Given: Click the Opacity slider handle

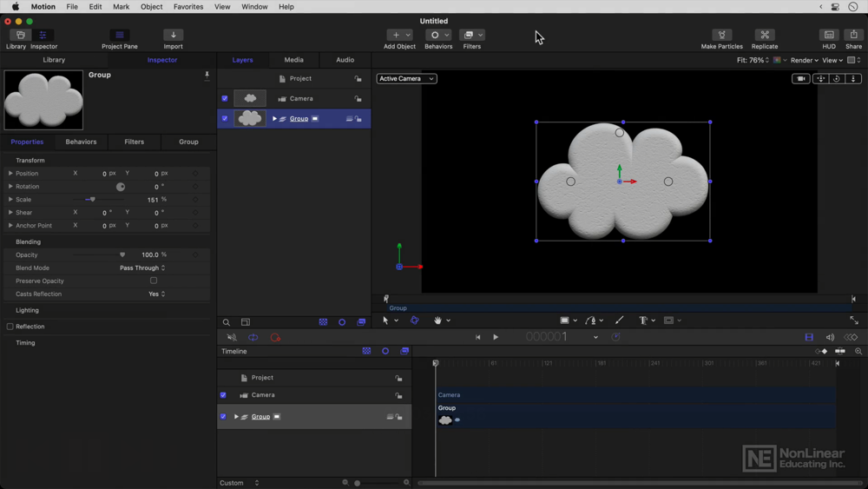Looking at the screenshot, I should pyautogui.click(x=122, y=254).
